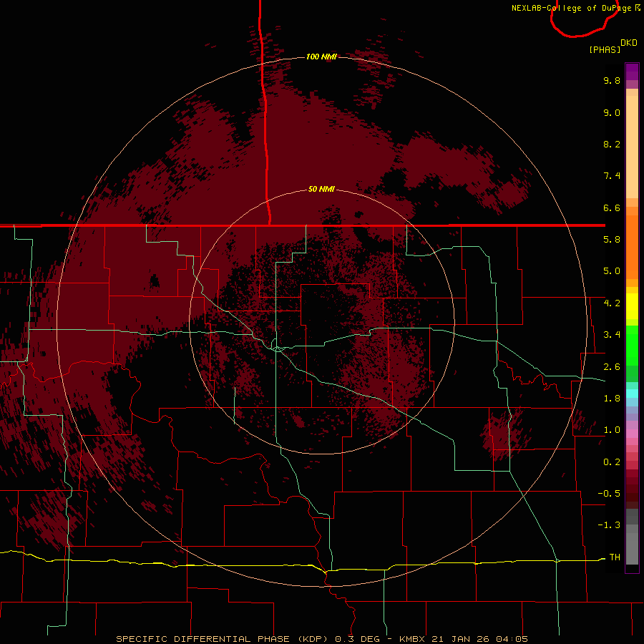The height and width of the screenshot is (644, 644).
Task: Click the yellow segment of the color bar
Action: pos(632,306)
